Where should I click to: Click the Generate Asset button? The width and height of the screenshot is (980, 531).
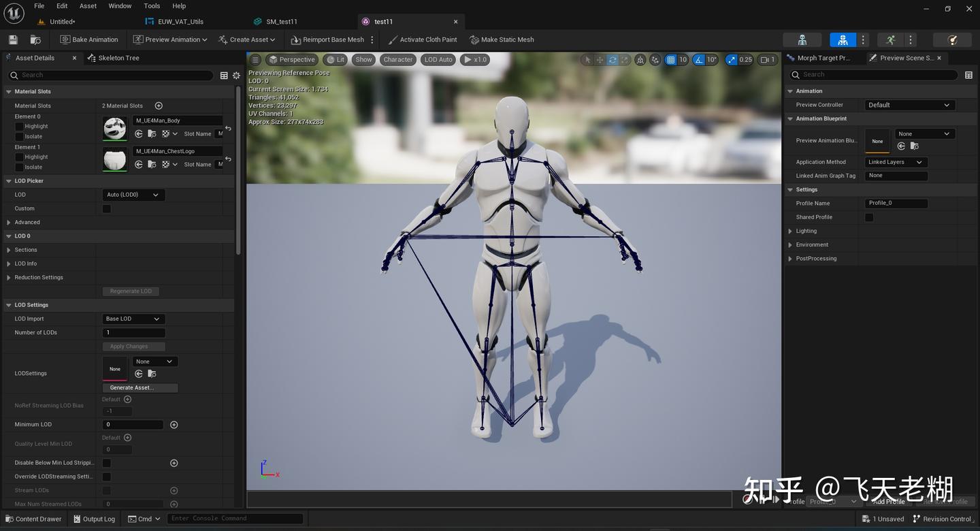(x=140, y=387)
